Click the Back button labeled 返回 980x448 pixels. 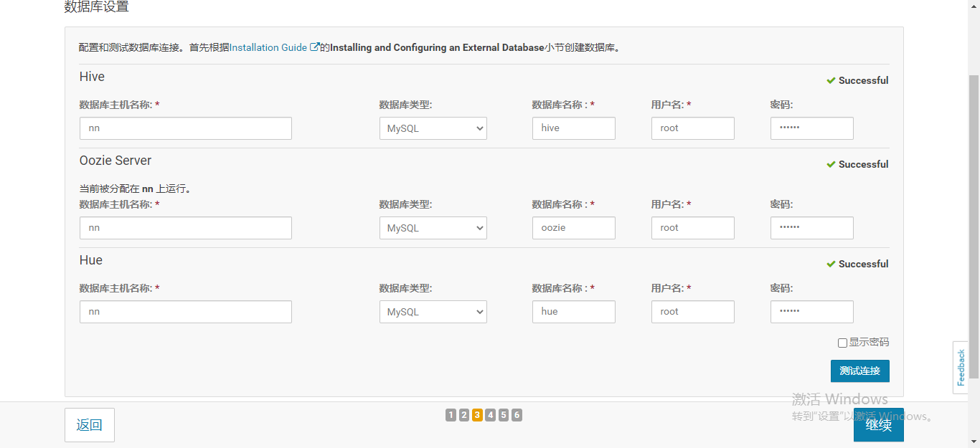click(90, 425)
